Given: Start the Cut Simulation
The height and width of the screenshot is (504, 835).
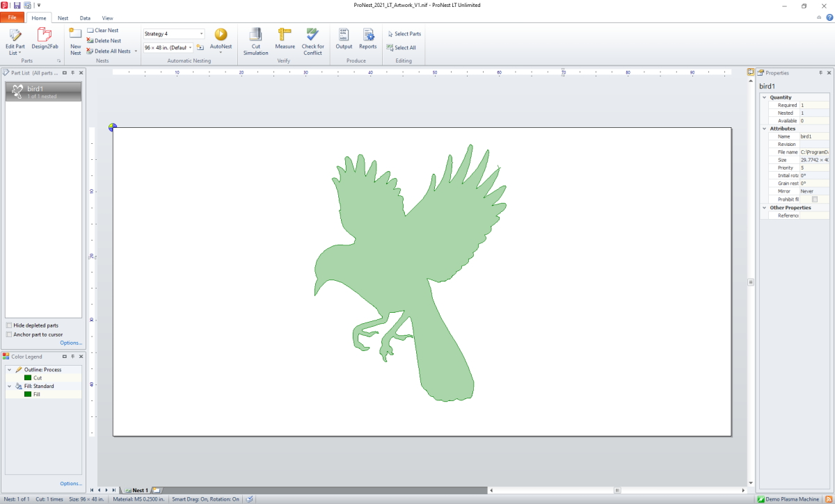Looking at the screenshot, I should [x=255, y=39].
